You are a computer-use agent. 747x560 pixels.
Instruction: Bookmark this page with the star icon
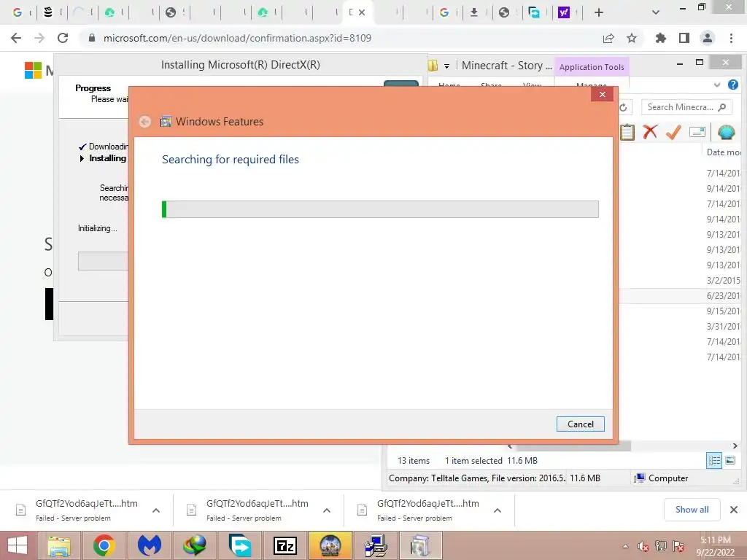tap(632, 38)
